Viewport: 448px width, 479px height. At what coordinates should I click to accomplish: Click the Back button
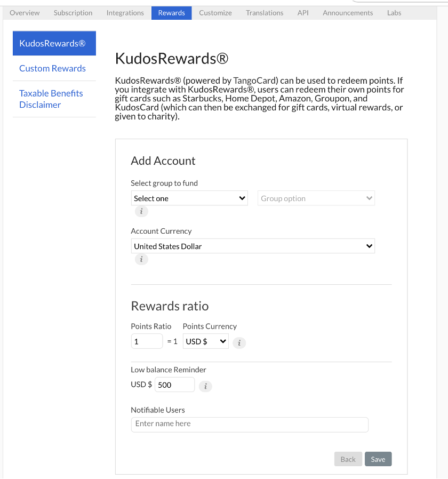point(348,459)
